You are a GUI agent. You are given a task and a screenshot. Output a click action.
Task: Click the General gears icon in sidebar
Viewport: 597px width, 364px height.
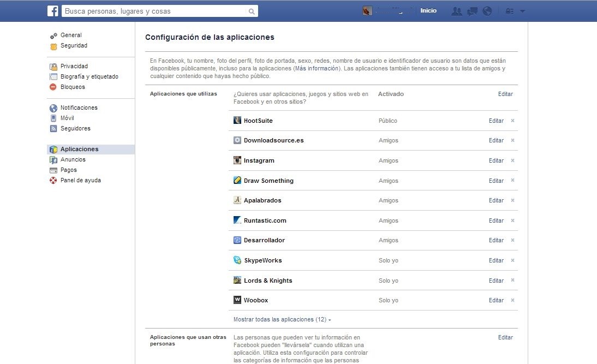click(x=53, y=36)
